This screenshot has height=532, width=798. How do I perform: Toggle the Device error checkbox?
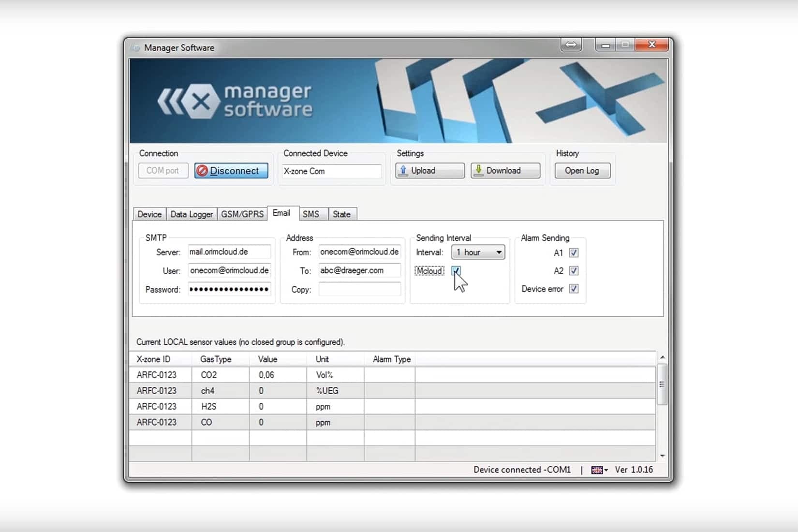(x=574, y=289)
